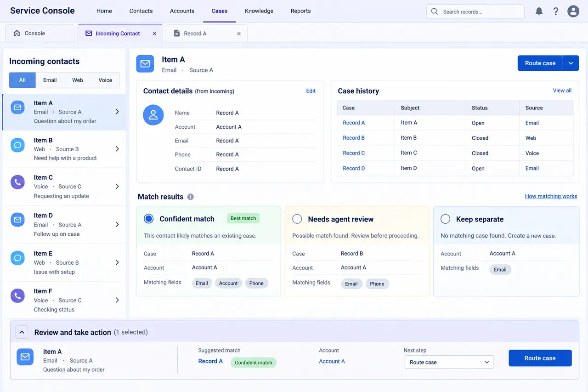
Task: Select the Needs agent review option
Action: tap(297, 219)
